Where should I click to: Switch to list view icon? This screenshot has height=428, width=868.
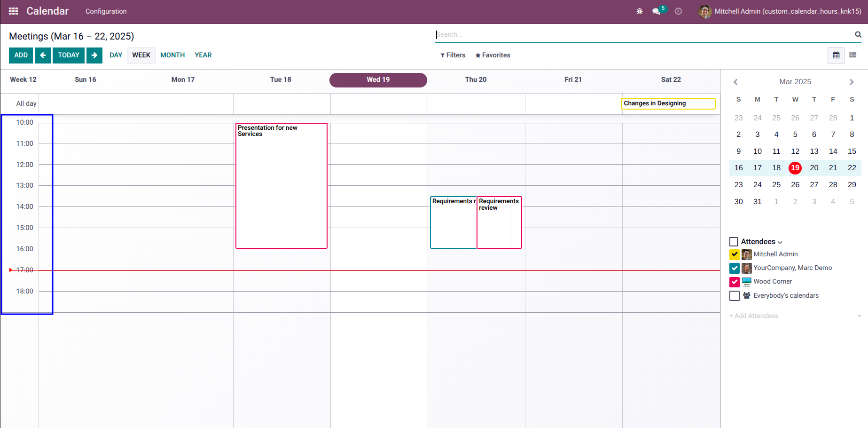tap(853, 55)
